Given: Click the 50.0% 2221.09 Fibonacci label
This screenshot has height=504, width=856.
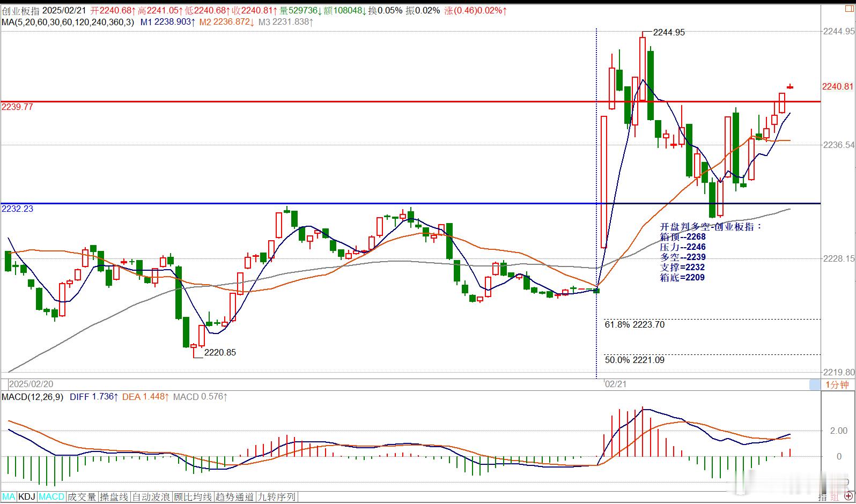Looking at the screenshot, I should tap(634, 360).
